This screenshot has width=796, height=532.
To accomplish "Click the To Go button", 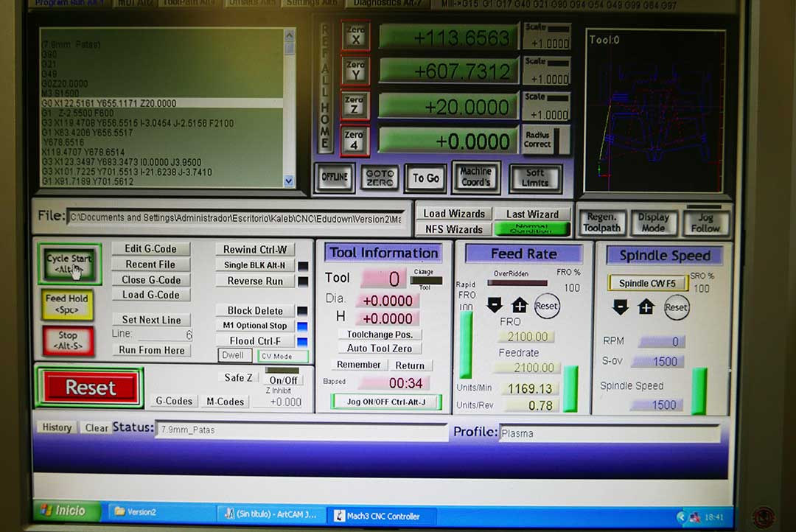I will [425, 178].
